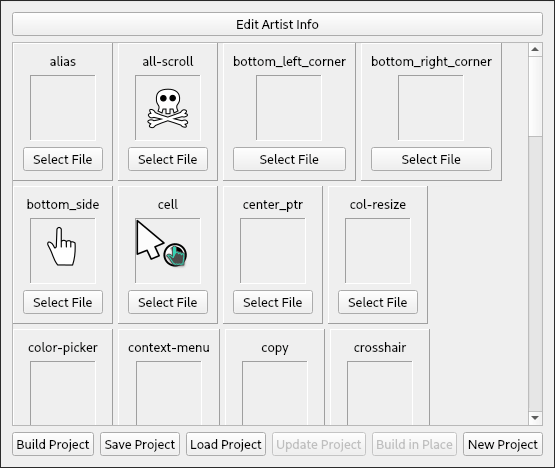
Task: Click the empty col-resize preview box
Action: (378, 251)
